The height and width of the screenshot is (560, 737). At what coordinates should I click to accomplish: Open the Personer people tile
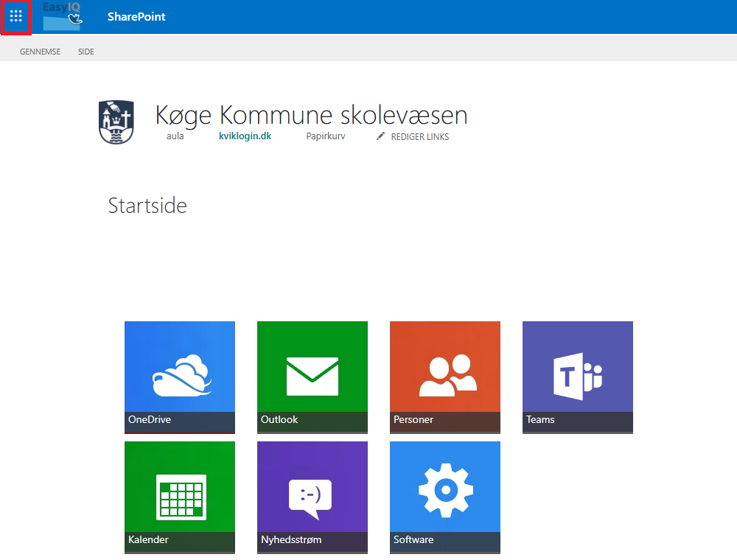pos(445,377)
